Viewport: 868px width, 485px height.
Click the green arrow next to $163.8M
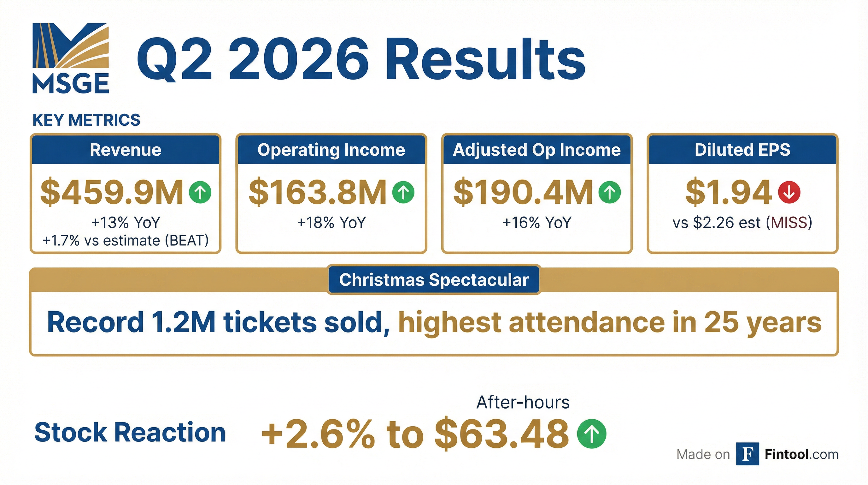403,192
